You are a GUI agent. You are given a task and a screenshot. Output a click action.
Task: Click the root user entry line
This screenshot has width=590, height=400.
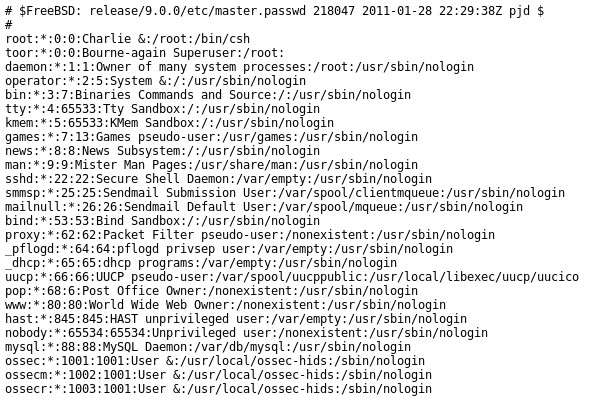(x=128, y=39)
